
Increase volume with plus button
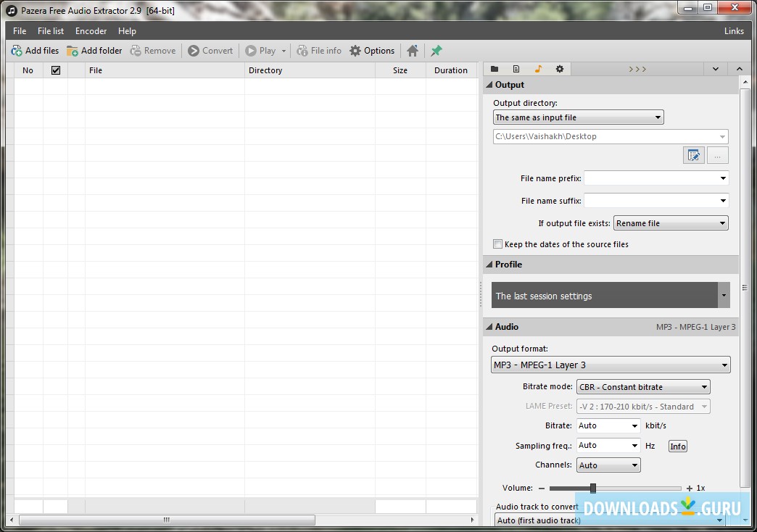[x=690, y=489]
